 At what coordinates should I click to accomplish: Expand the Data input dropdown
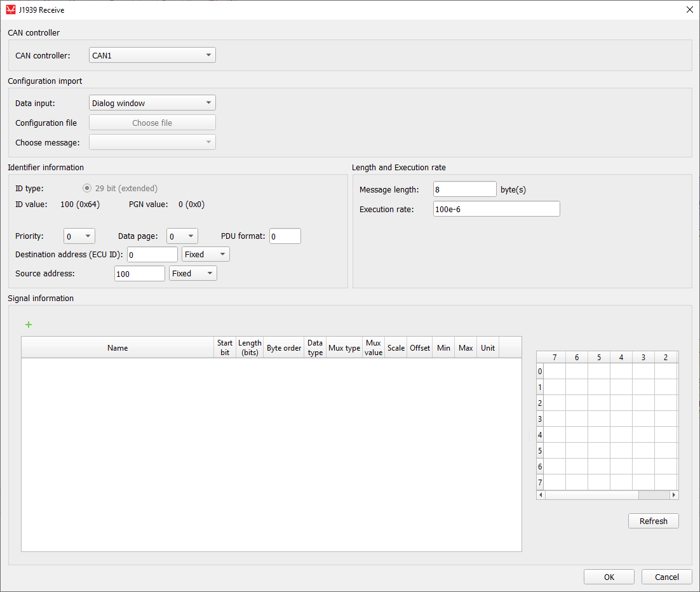point(152,103)
